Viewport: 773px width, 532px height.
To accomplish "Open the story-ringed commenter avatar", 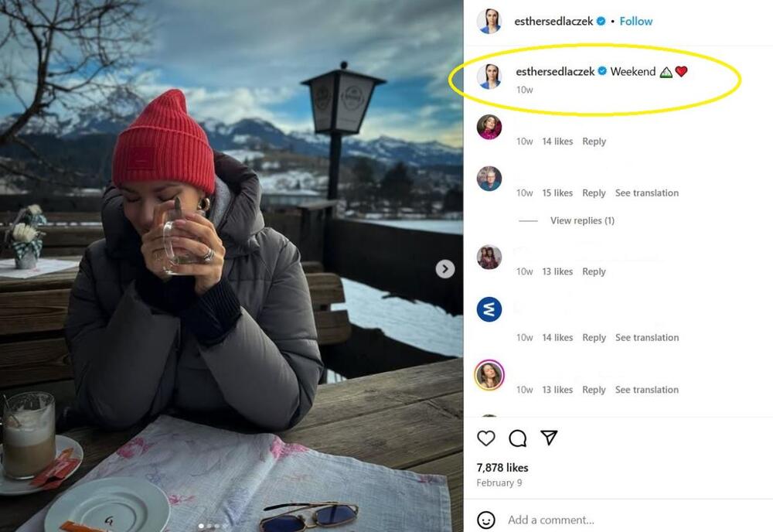I will pyautogui.click(x=489, y=375).
